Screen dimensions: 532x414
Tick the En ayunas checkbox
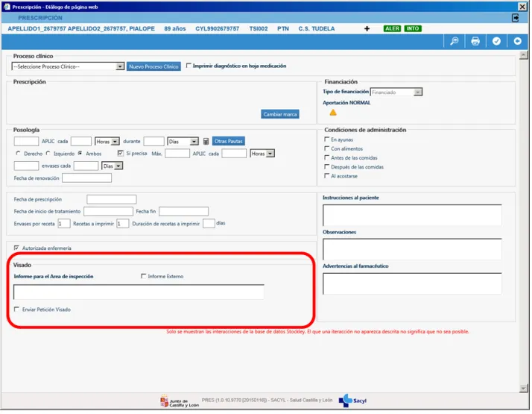click(326, 139)
